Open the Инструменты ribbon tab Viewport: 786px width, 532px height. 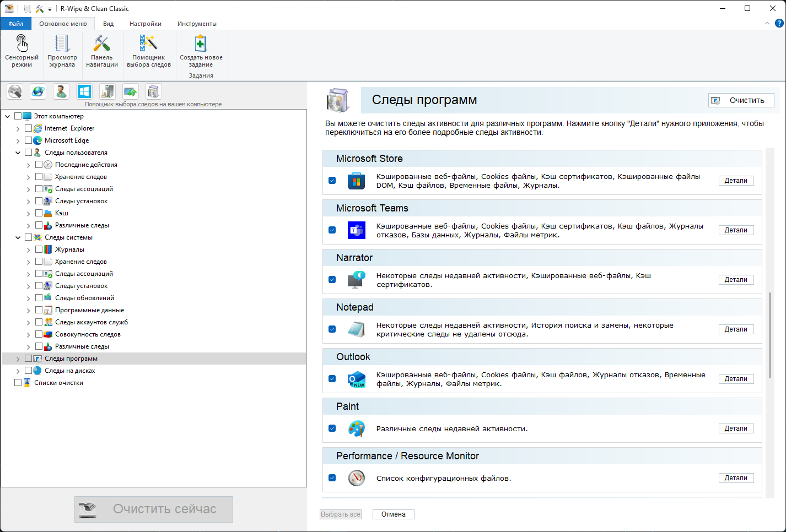[197, 24]
